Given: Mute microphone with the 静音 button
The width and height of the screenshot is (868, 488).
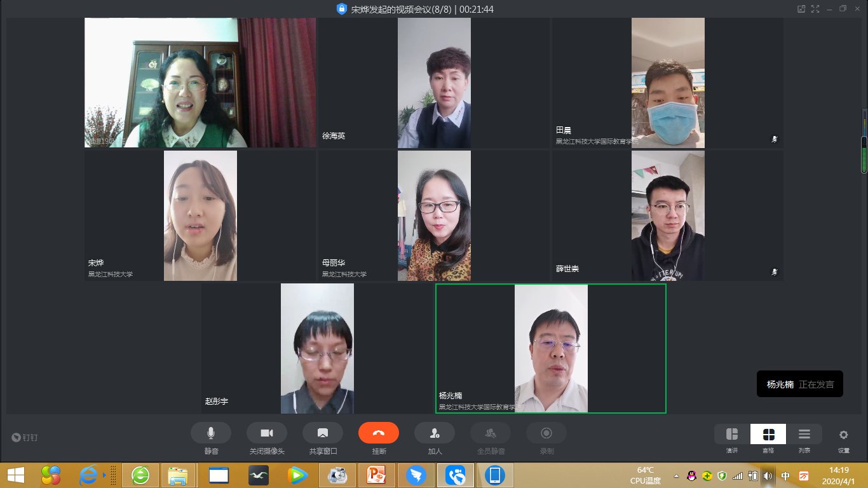Looking at the screenshot, I should (x=210, y=433).
